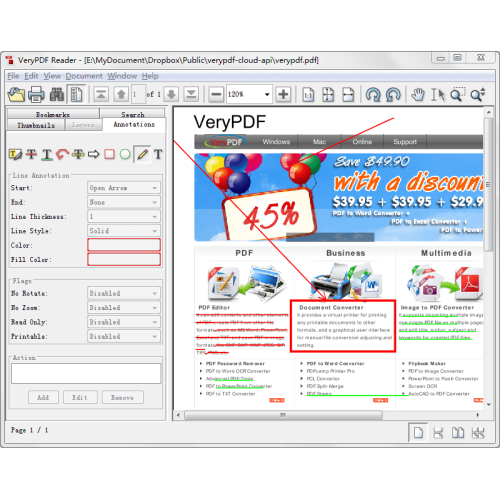Open a PDF with the folder icon
The width and height of the screenshot is (500, 500).
16,94
